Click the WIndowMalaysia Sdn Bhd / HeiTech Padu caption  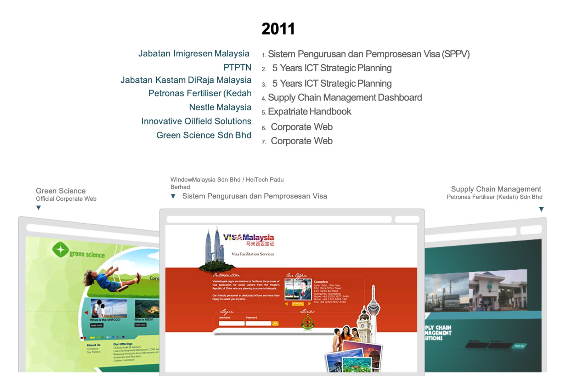227,183
